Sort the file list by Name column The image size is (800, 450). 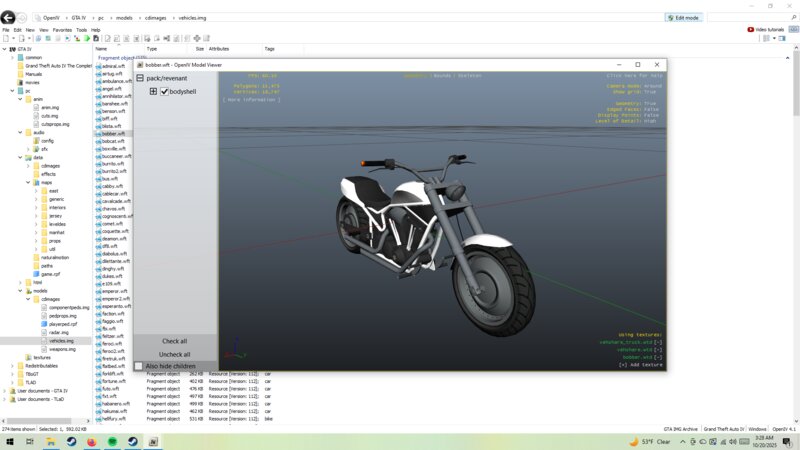(x=102, y=48)
